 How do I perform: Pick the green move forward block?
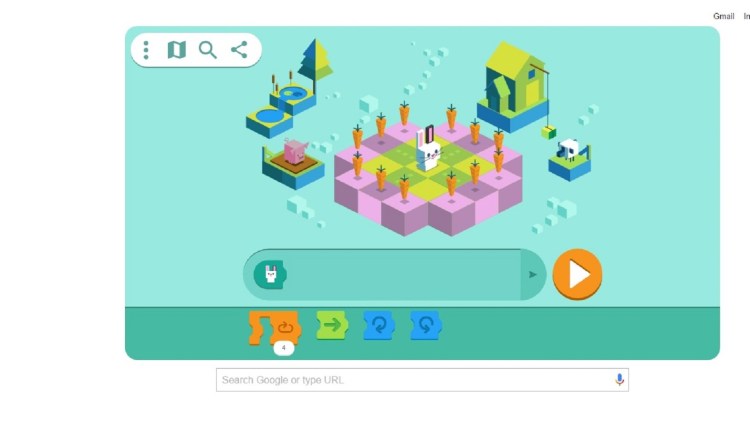click(332, 326)
